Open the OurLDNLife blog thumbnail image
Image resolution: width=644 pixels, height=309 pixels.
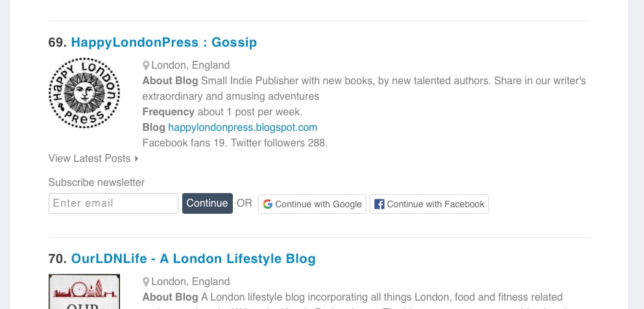84,292
